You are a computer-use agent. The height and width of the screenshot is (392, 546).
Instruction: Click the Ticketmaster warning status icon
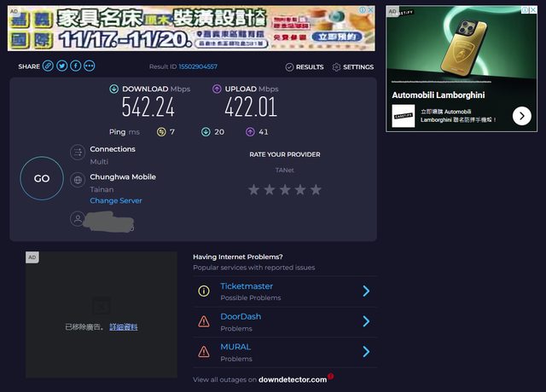click(x=203, y=291)
